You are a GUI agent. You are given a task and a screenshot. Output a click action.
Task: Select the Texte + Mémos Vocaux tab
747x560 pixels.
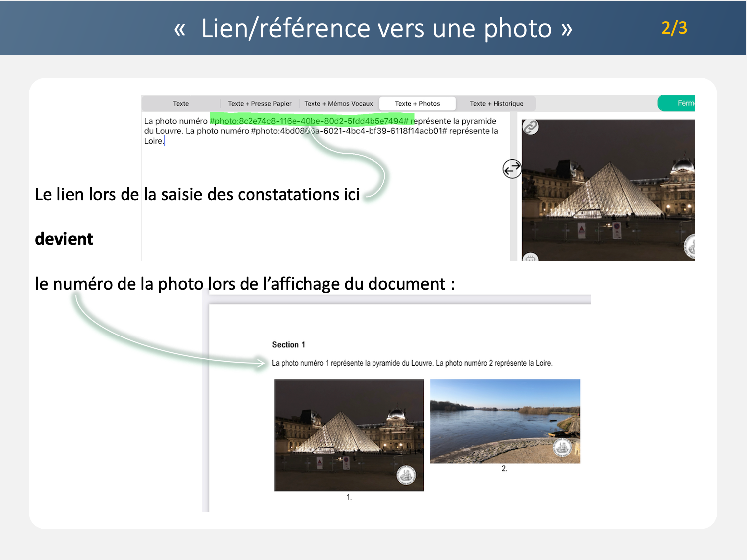pos(339,104)
